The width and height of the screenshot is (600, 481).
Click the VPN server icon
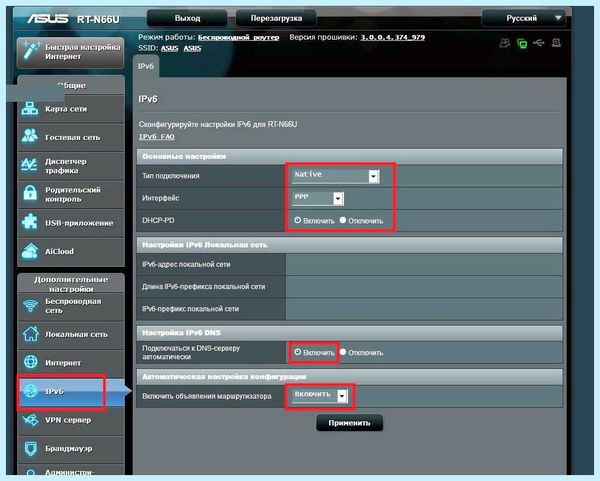coord(31,420)
